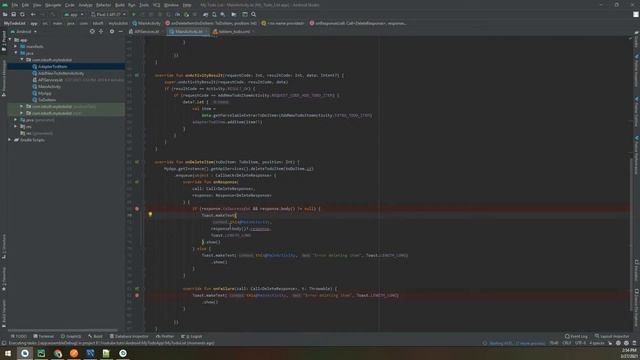Viewport: 640px width, 360px height.
Task: Open Chrome from the taskbar
Action: coord(58,353)
